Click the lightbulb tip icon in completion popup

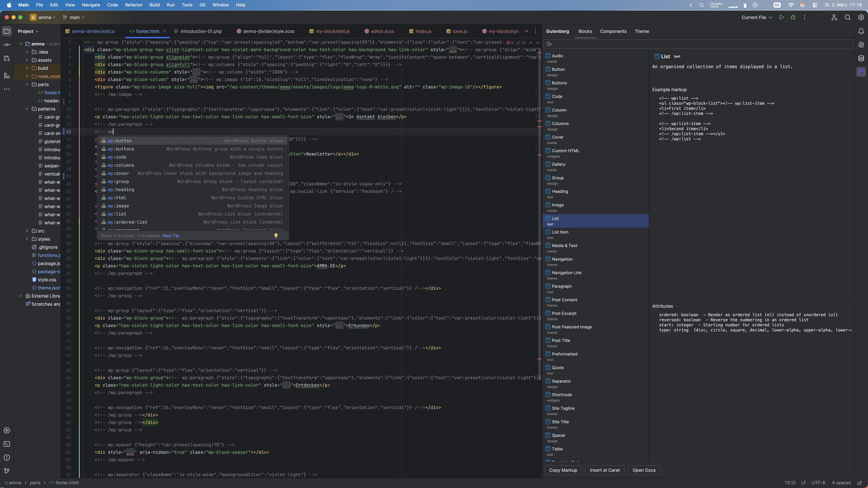click(276, 236)
